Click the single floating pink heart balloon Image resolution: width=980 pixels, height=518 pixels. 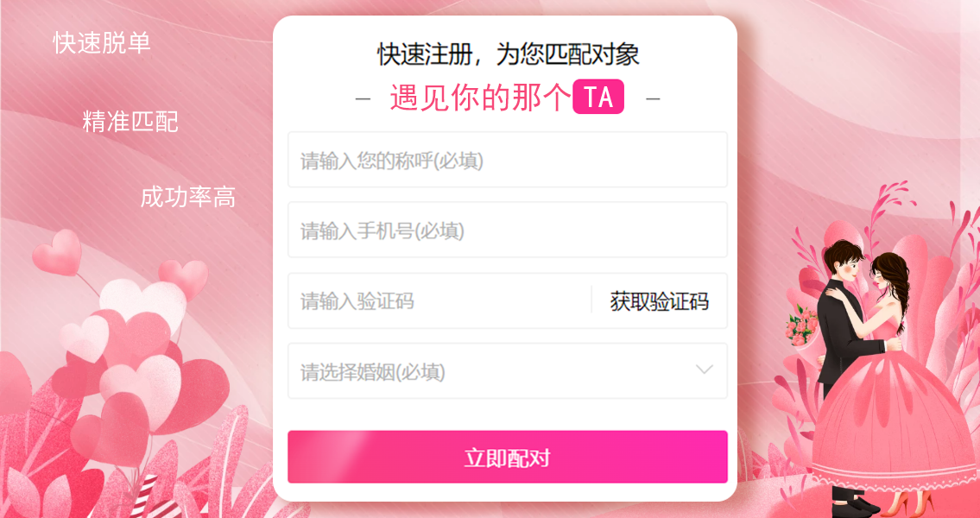(x=57, y=252)
